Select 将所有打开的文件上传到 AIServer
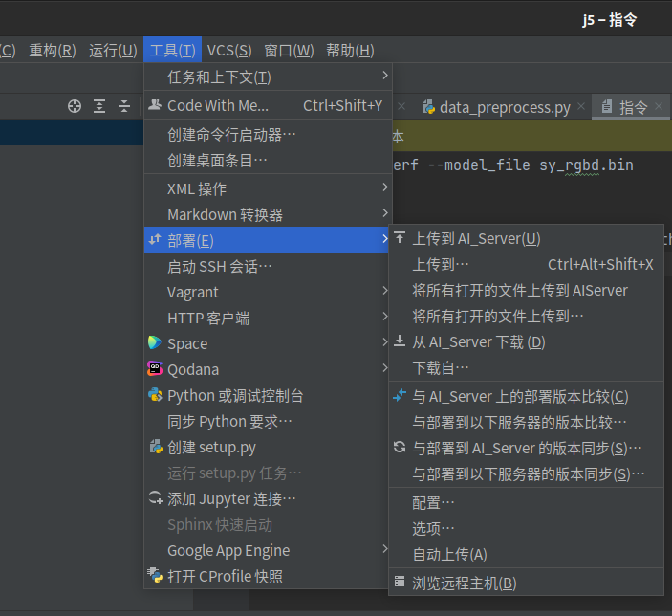Viewport: 672px width, 616px height. click(x=526, y=291)
